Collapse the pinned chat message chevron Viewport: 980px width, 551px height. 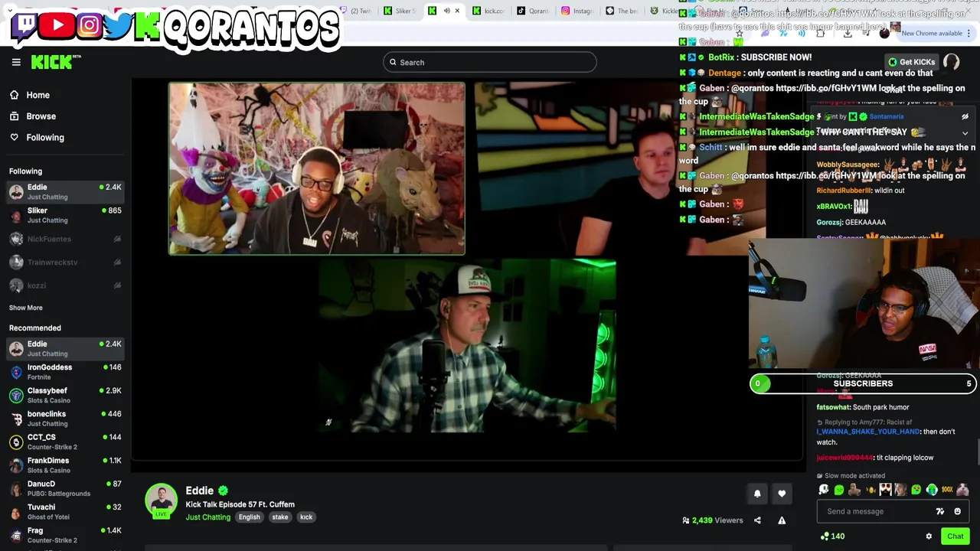point(965,133)
